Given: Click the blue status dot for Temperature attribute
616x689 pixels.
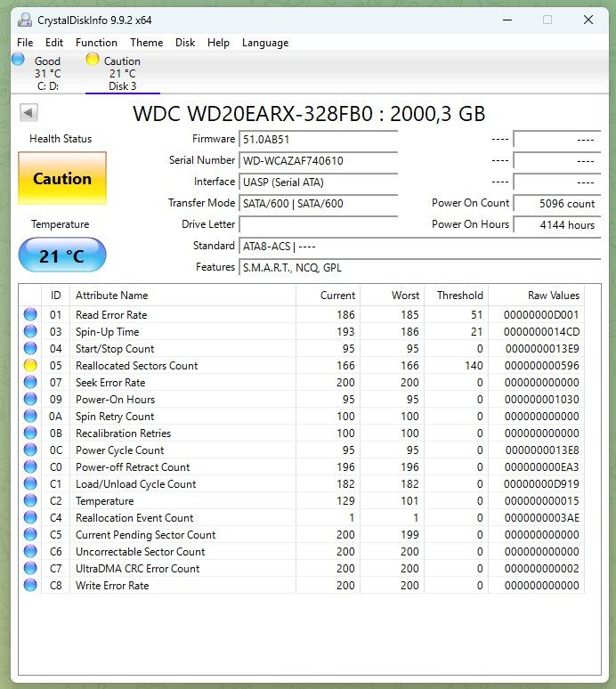Looking at the screenshot, I should 30,500.
